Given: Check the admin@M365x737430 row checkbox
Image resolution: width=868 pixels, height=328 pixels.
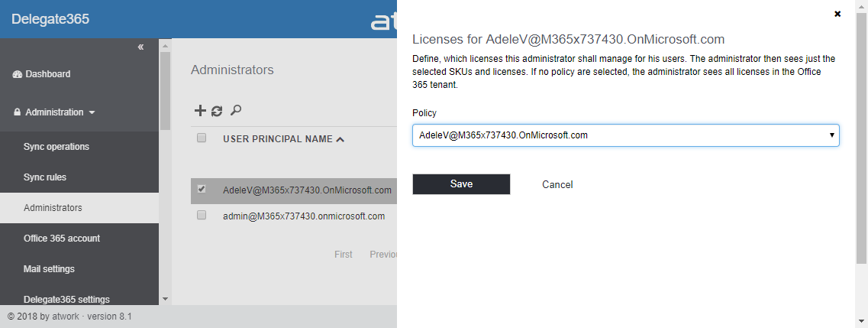Looking at the screenshot, I should pyautogui.click(x=202, y=216).
